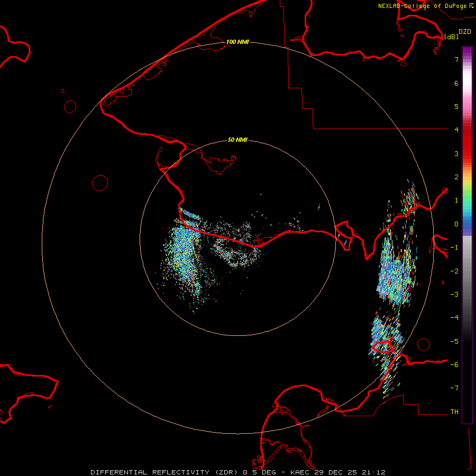Click the ZDR color scale bar
This screenshot has width=476, height=476.
(x=467, y=235)
